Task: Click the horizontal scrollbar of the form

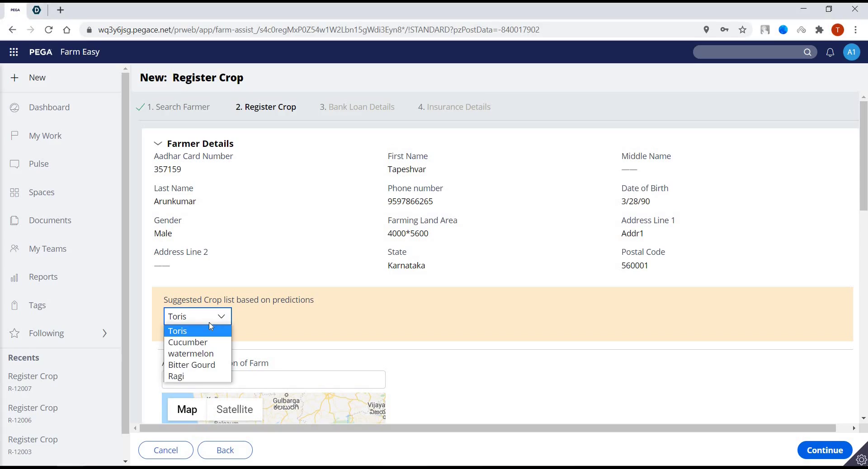Action: pos(488,428)
